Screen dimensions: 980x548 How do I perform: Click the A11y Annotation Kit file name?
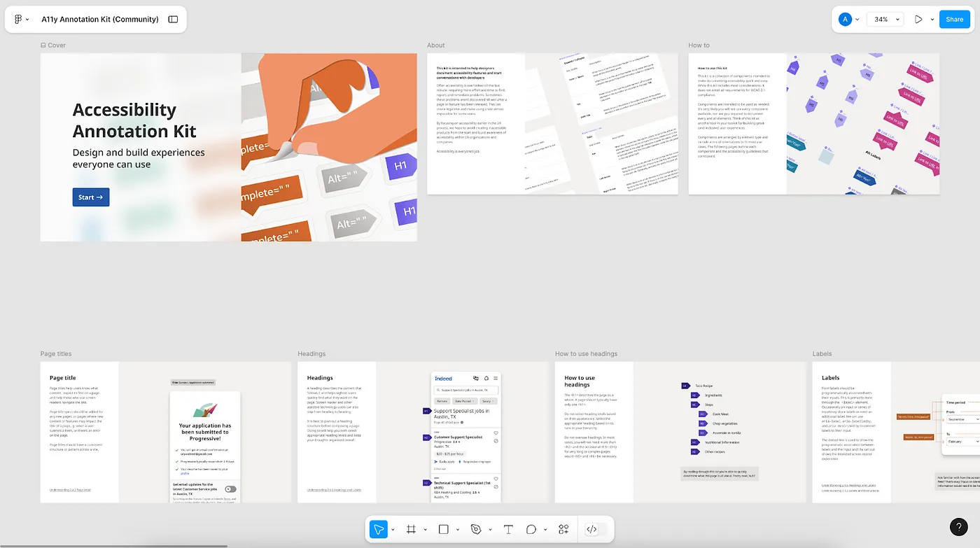tap(100, 20)
